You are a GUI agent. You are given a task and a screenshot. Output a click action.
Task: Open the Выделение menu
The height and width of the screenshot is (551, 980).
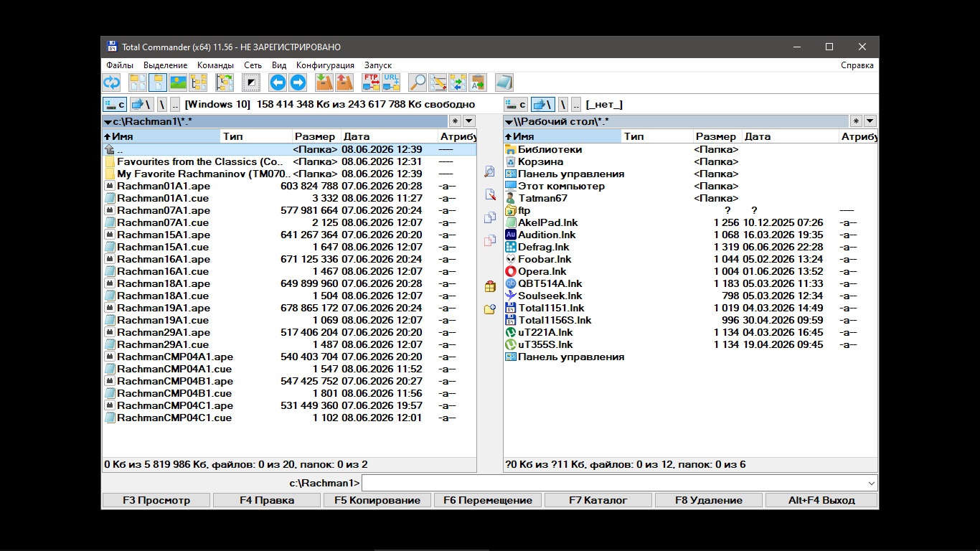(x=165, y=65)
